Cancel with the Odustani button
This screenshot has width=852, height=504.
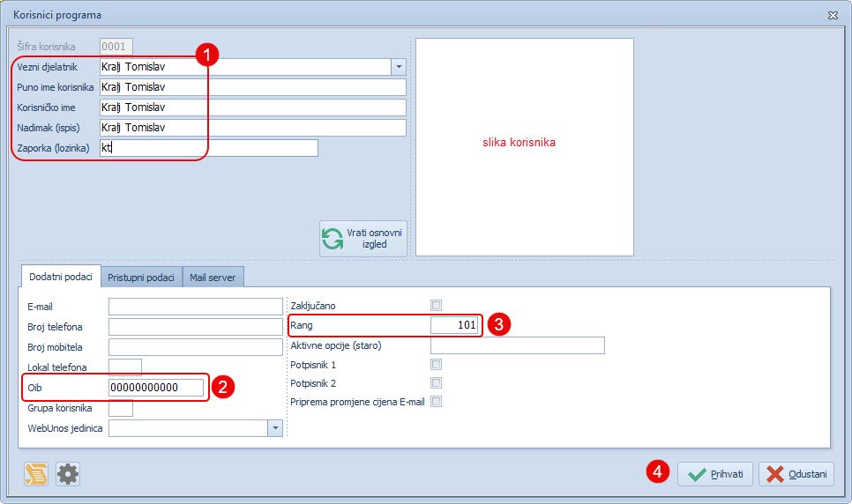pyautogui.click(x=796, y=474)
